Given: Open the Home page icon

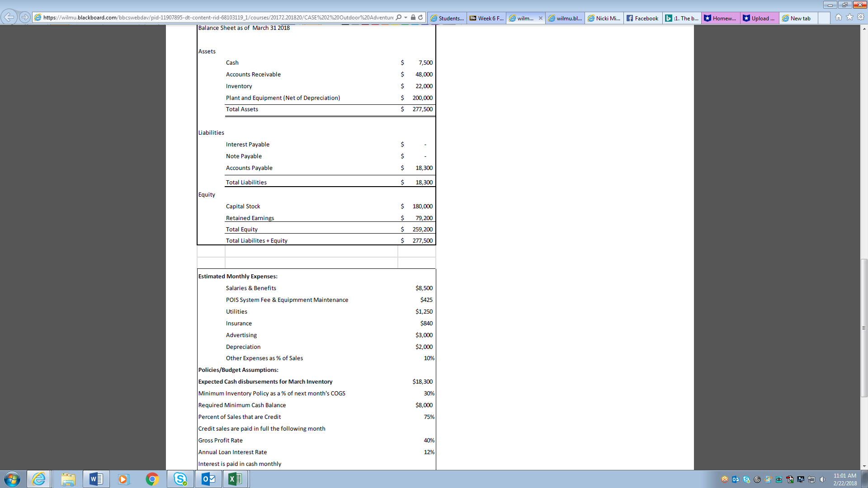Looking at the screenshot, I should (x=839, y=17).
